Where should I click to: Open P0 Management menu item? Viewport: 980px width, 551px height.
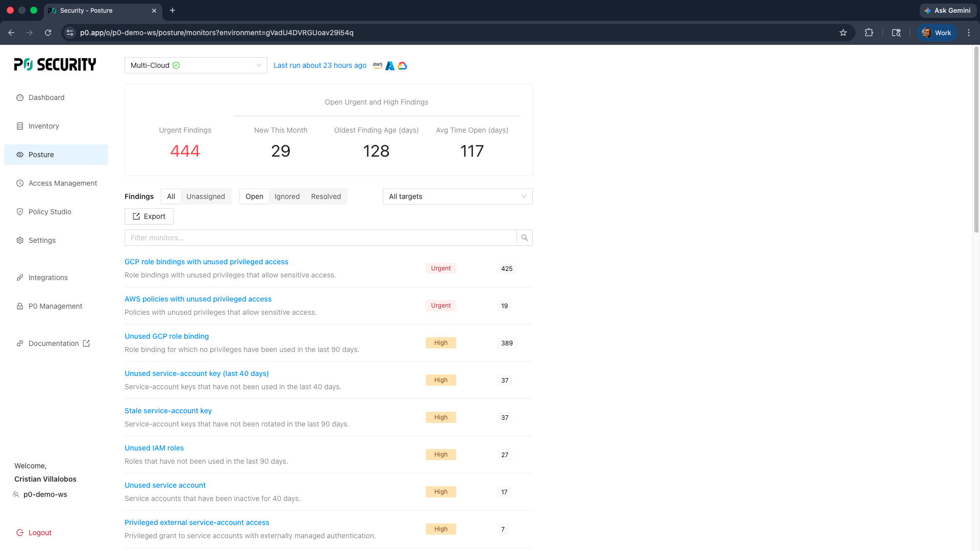[x=55, y=306]
